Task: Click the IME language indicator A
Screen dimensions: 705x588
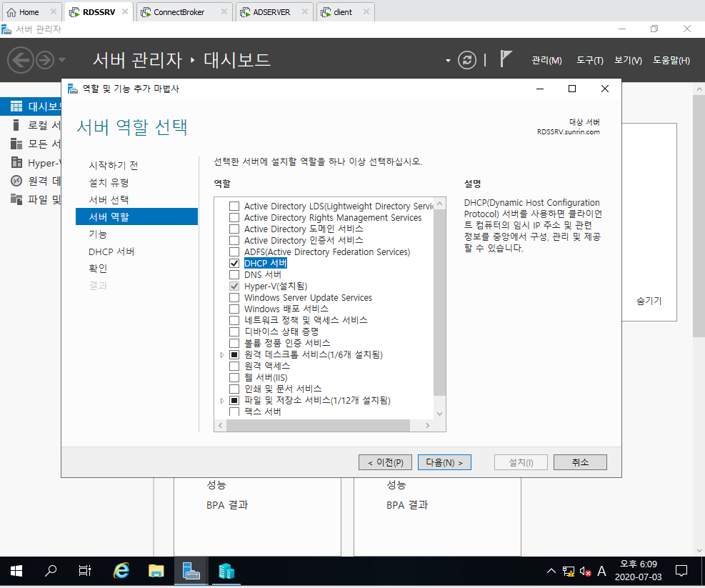Action: click(601, 572)
